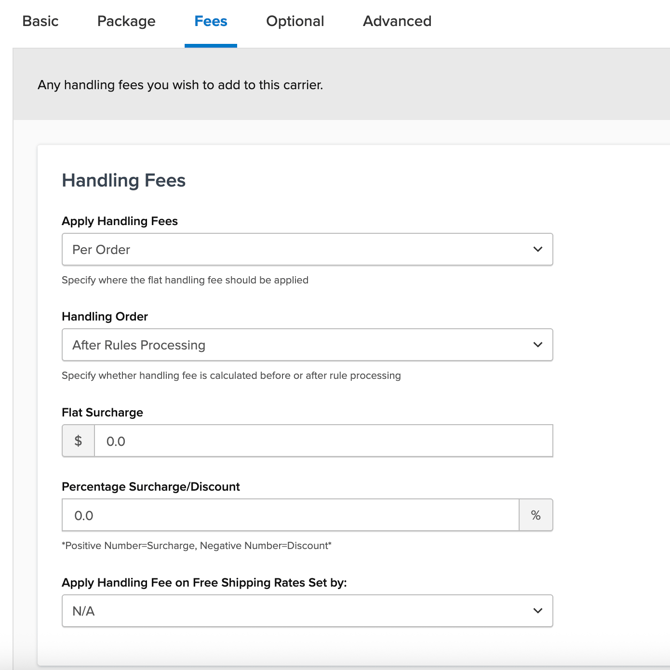Viewport: 670px width, 670px height.
Task: Go to the Optional tab
Action: [294, 21]
